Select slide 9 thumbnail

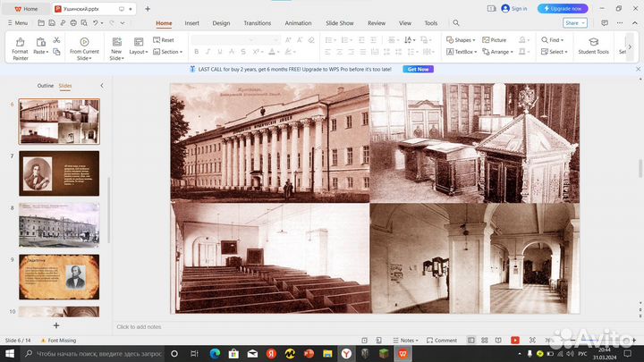[x=59, y=276]
